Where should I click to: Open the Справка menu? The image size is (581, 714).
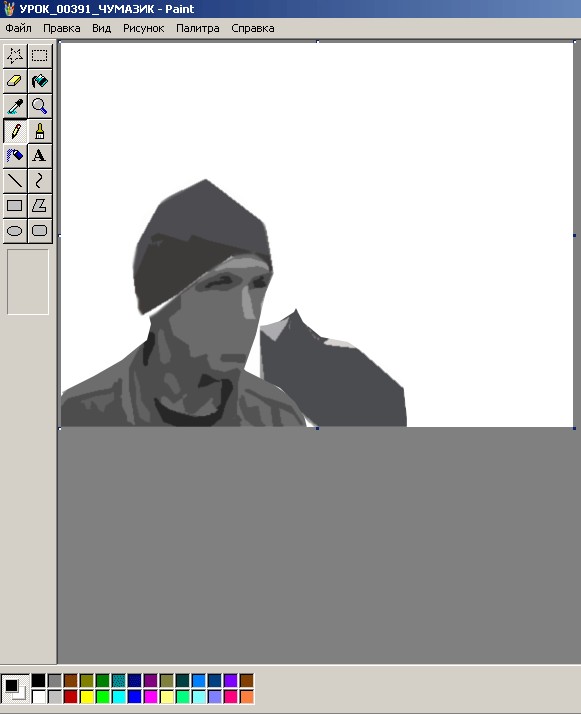(x=253, y=28)
